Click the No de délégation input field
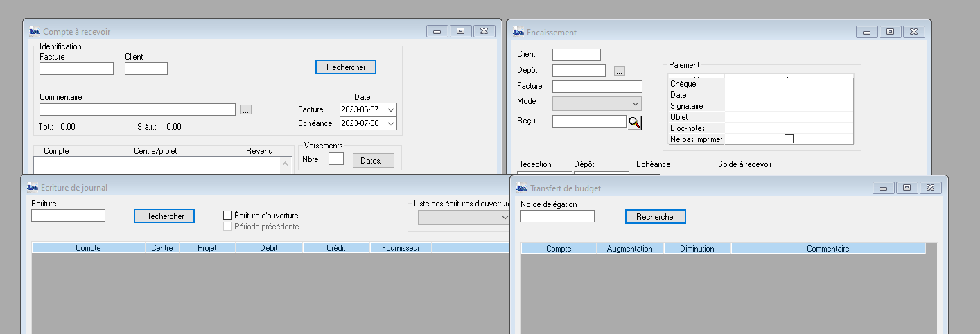This screenshot has width=980, height=334. tap(557, 216)
